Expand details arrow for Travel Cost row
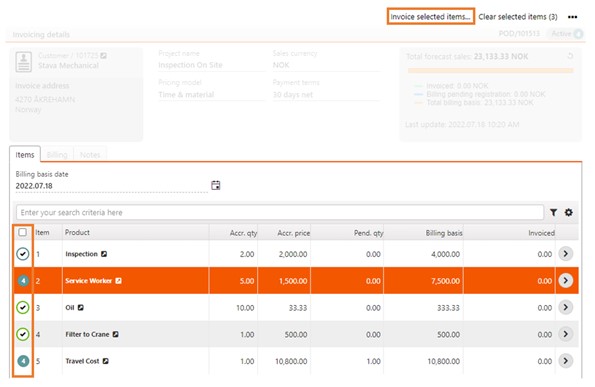 point(565,360)
